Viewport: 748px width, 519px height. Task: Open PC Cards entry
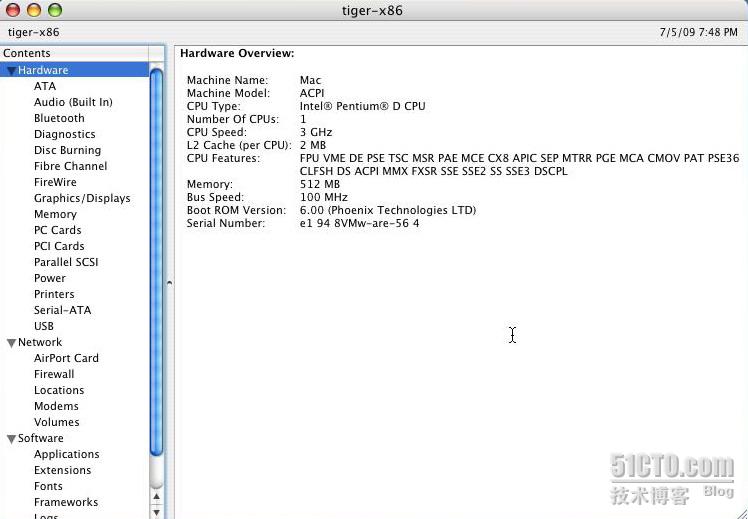57,230
